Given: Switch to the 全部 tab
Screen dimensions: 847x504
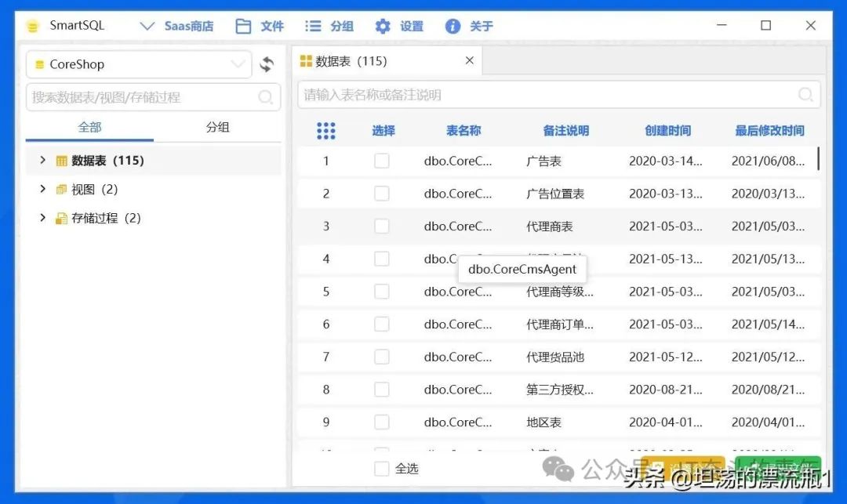Looking at the screenshot, I should [x=89, y=127].
